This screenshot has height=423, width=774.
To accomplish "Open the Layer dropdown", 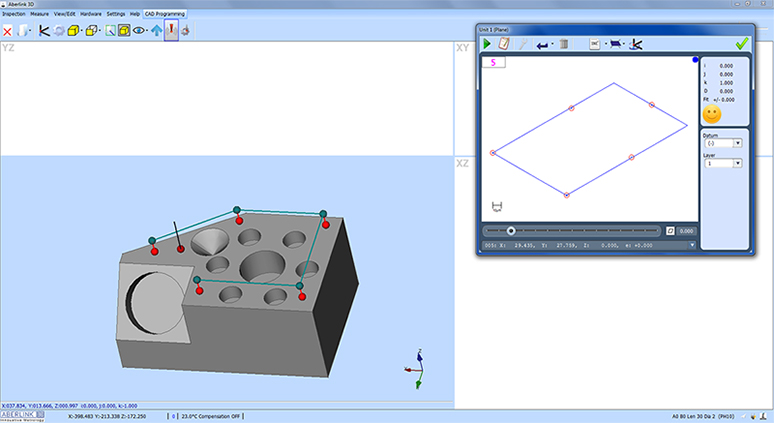I will [737, 162].
